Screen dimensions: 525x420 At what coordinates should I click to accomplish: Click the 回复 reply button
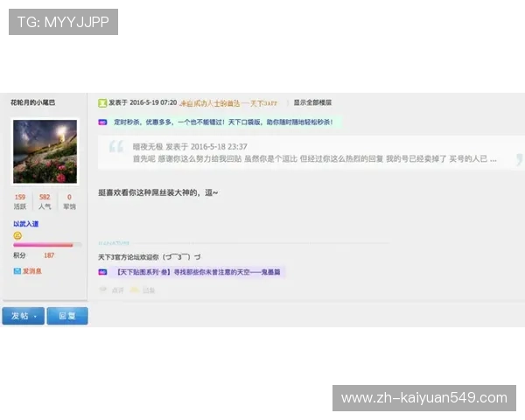[x=67, y=316]
